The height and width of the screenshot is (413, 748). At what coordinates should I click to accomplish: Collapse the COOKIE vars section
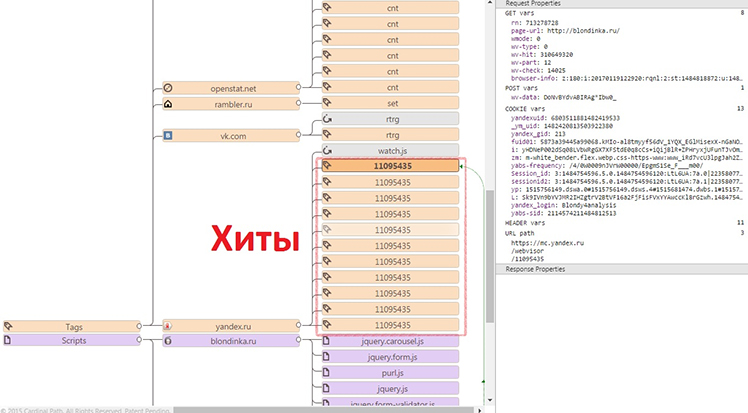pos(525,109)
